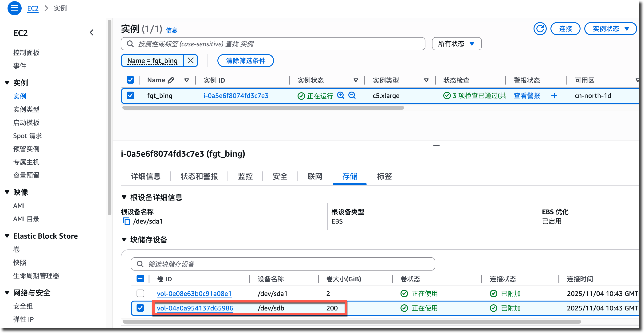
Task: Remove the Name = fgt_bing filter
Action: 191,60
